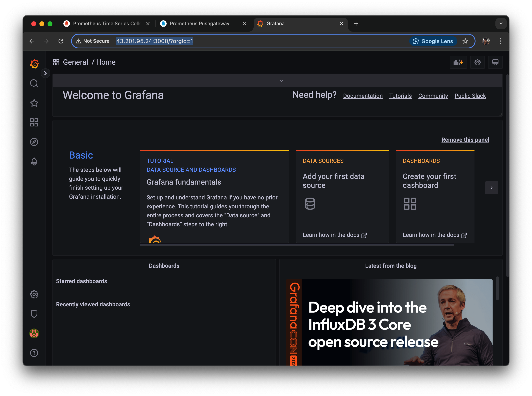The height and width of the screenshot is (396, 532).
Task: Open the Explore compass icon
Action: (x=34, y=142)
